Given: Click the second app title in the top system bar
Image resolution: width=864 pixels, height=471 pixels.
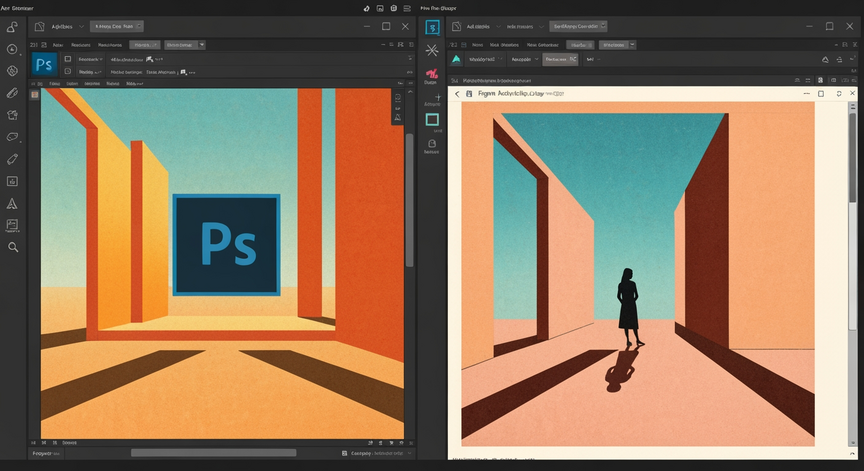Looking at the screenshot, I should pyautogui.click(x=438, y=8).
